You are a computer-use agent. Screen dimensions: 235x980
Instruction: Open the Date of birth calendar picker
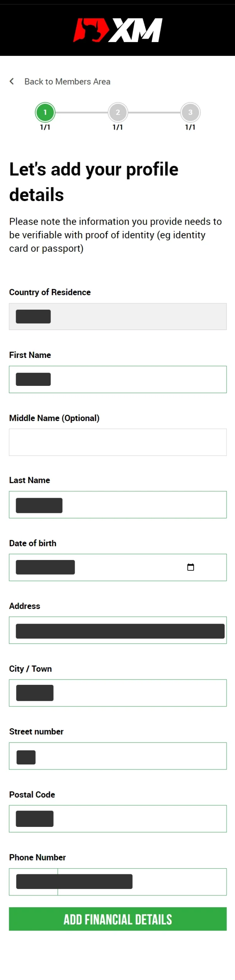click(x=191, y=567)
